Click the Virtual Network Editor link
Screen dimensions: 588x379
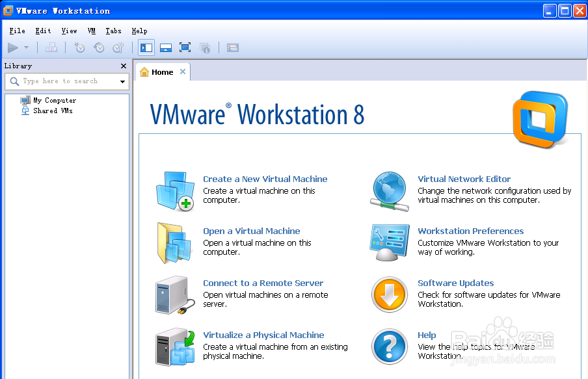pyautogui.click(x=464, y=179)
